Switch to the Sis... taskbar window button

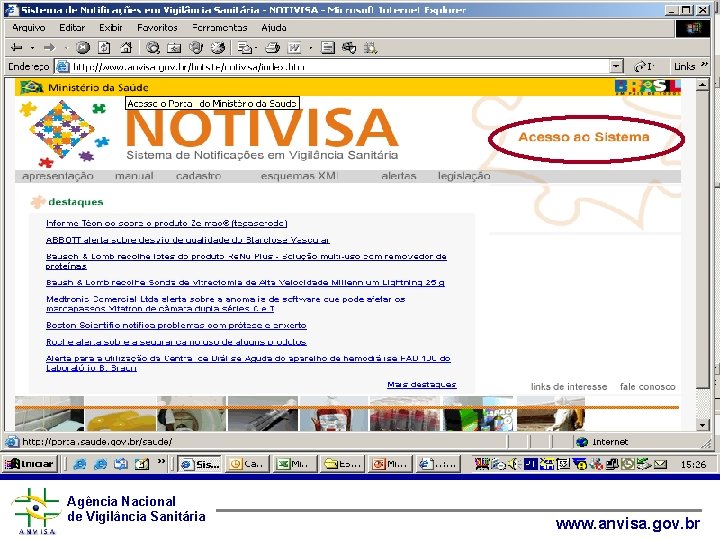(199, 464)
